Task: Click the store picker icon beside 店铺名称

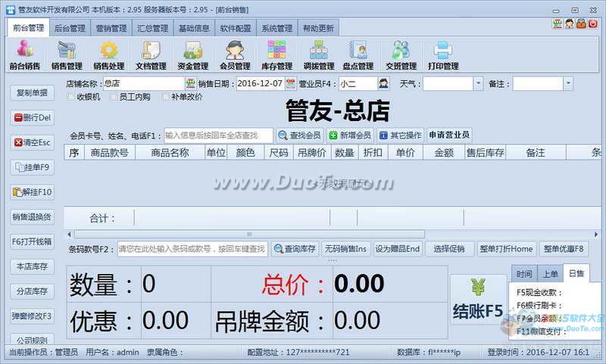Action: [x=191, y=83]
